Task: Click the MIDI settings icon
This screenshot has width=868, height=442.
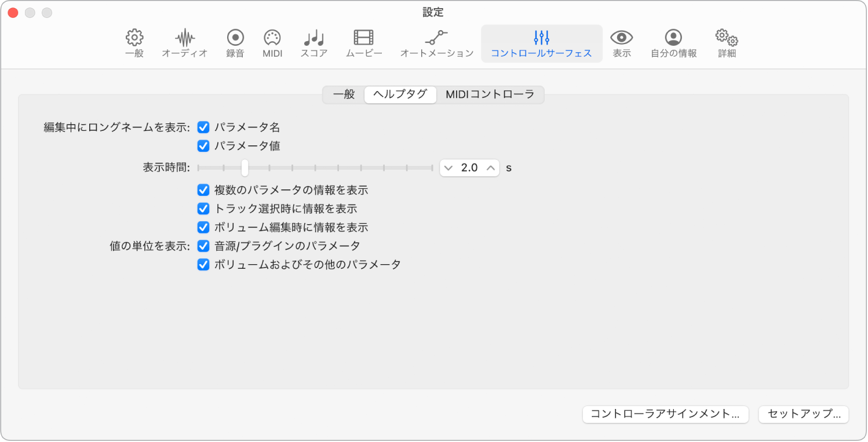Action: 272,43
